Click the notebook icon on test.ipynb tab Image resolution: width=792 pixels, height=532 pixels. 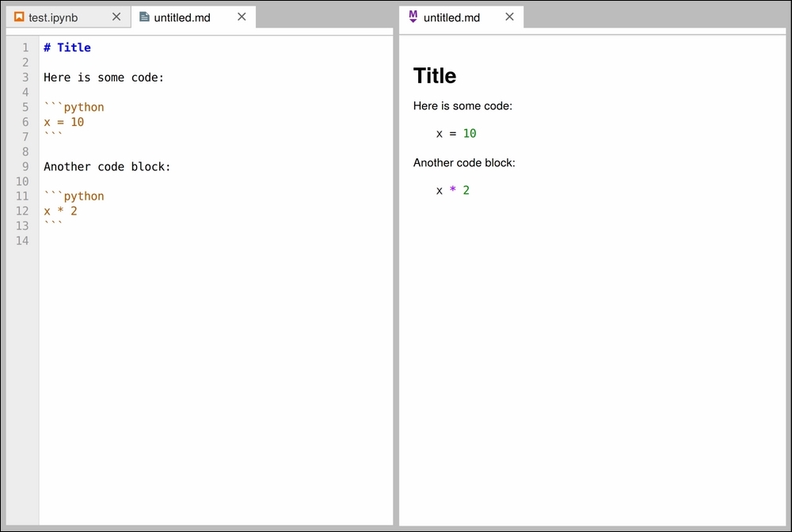pos(19,17)
